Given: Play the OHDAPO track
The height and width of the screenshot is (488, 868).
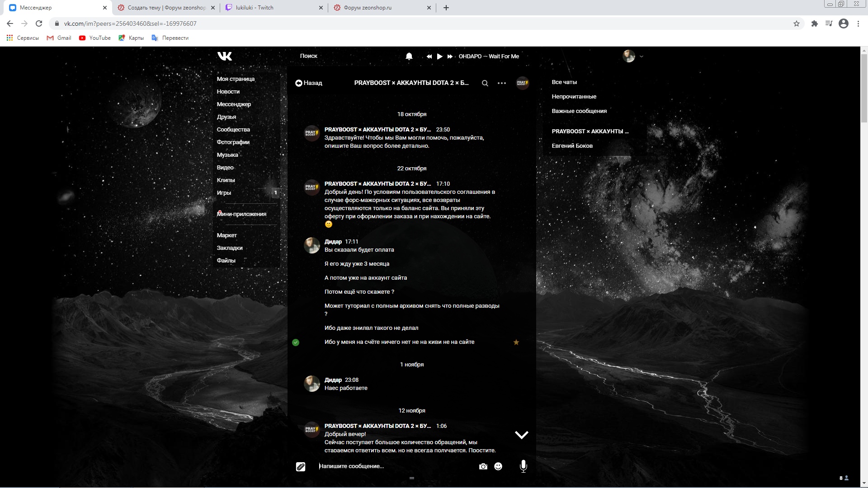Looking at the screenshot, I should click(439, 56).
